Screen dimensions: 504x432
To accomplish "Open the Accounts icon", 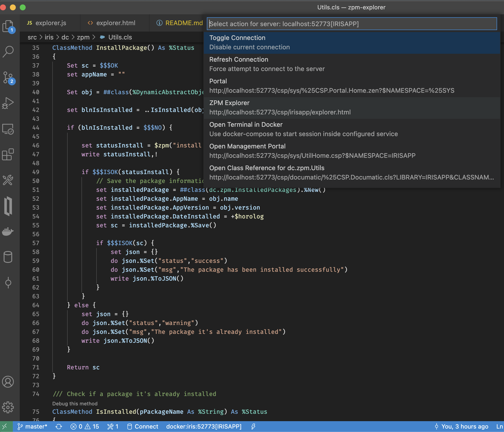I will pos(8,382).
